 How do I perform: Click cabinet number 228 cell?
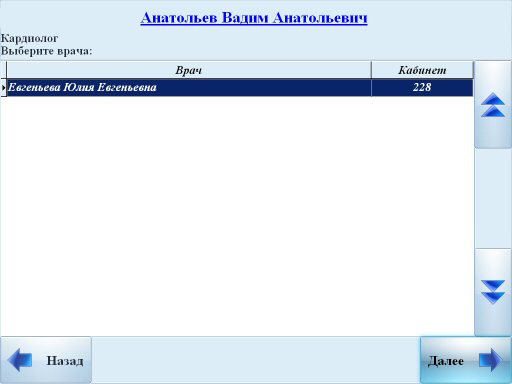[422, 88]
